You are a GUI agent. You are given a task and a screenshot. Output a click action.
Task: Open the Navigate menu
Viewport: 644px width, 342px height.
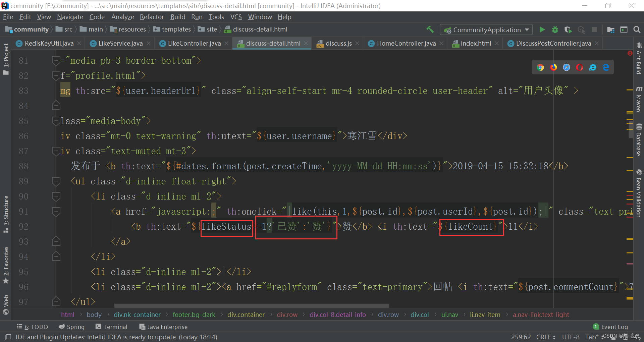tap(70, 17)
